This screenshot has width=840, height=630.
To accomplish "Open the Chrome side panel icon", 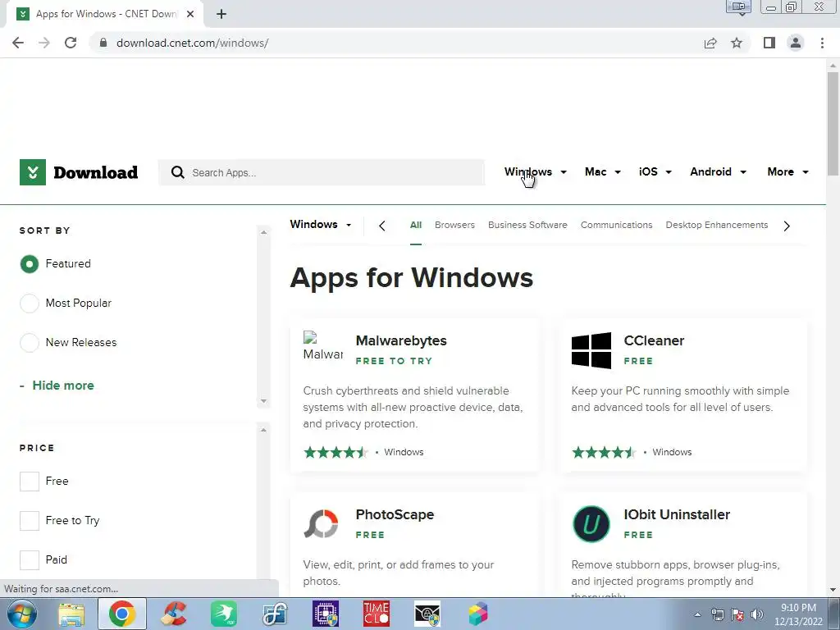I will coord(769,43).
